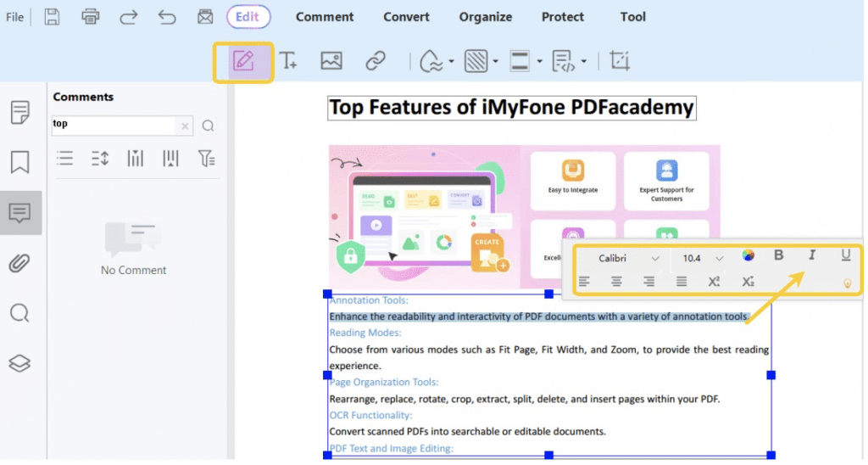Screen dimensions: 868x465
Task: Click the Bates Number icon
Action: [564, 61]
